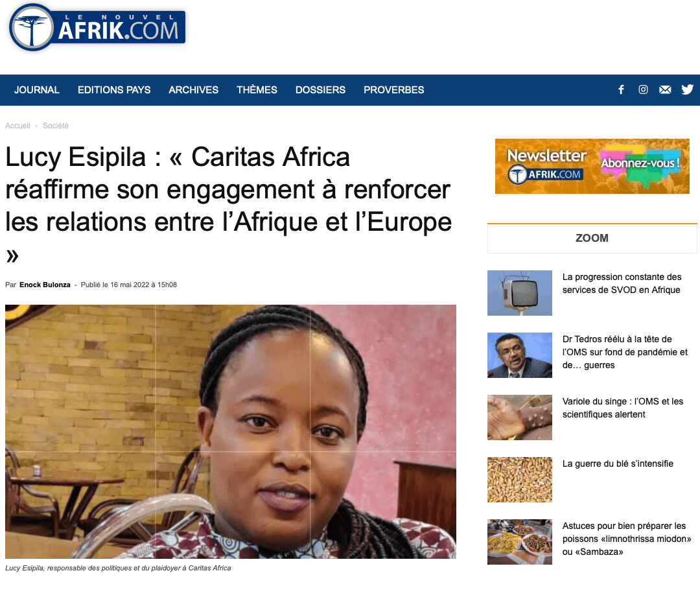Open the Société breadcrumb category
The width and height of the screenshot is (700, 599).
[55, 126]
